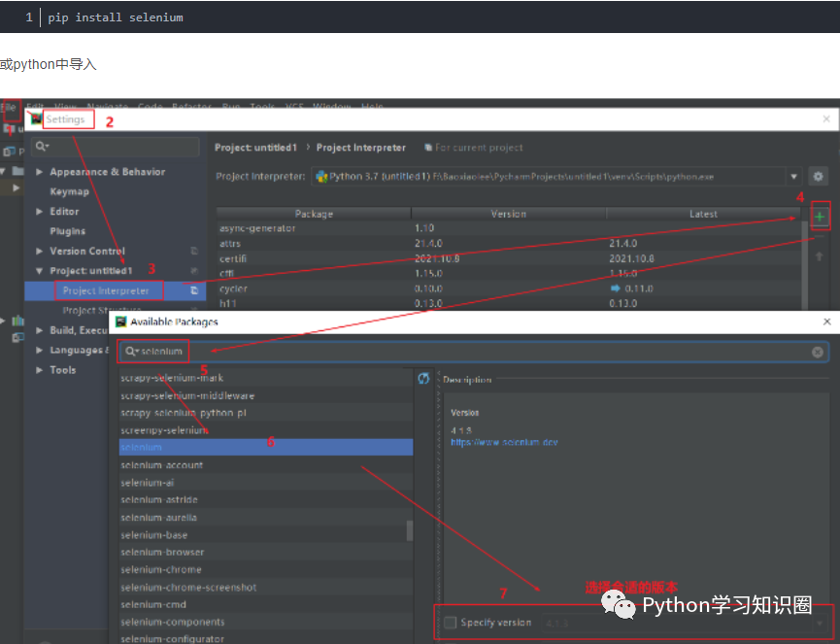Select selenium-aurelia in the list
This screenshot has width=840, height=644.
(266, 518)
